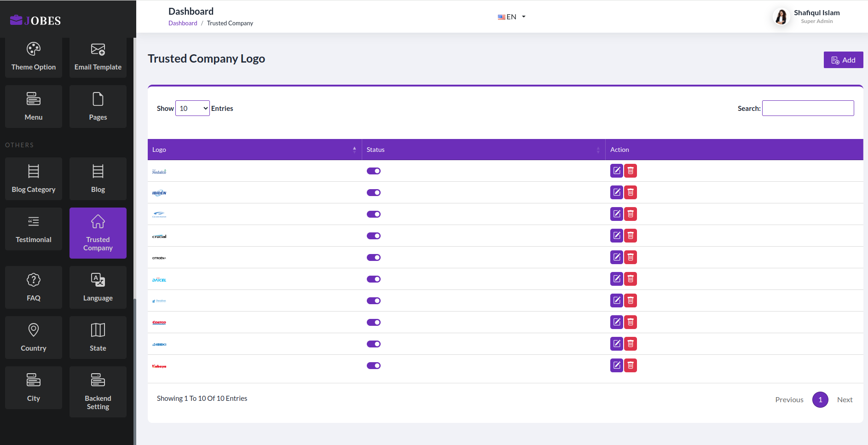Delete the Costco logo row

click(631, 322)
